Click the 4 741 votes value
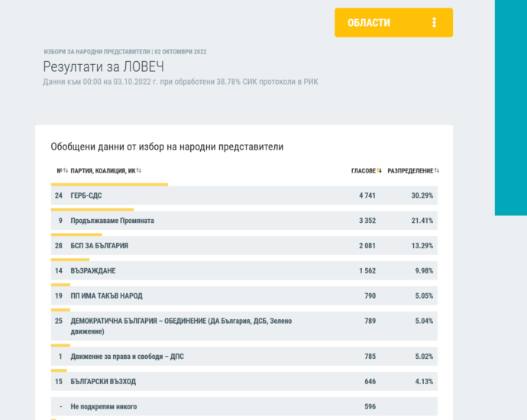The height and width of the screenshot is (420, 527). (x=367, y=195)
